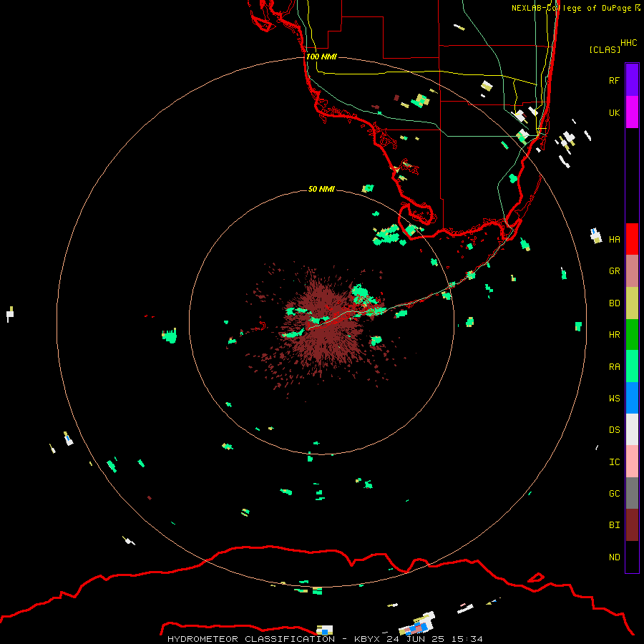Click the 'WS' legend label

click(x=614, y=399)
